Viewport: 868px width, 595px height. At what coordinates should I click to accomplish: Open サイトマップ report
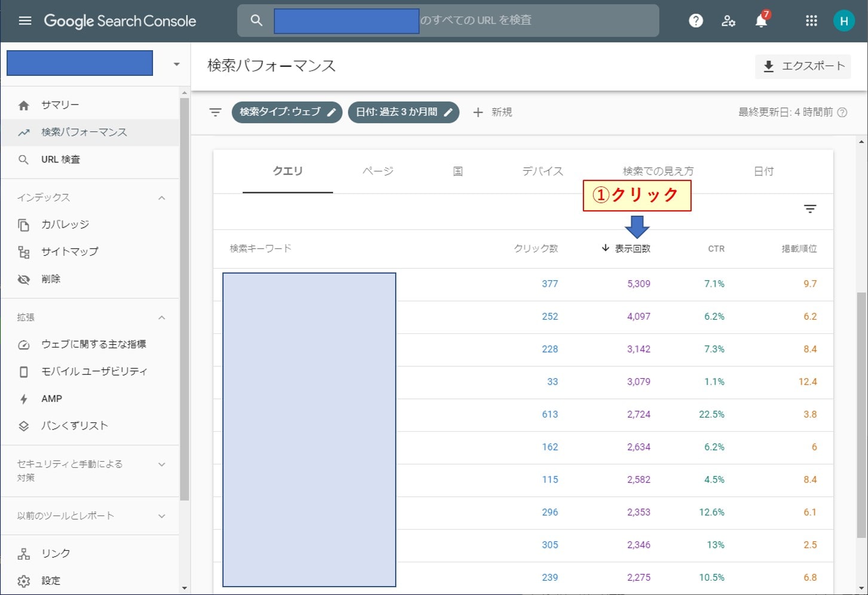click(90, 252)
